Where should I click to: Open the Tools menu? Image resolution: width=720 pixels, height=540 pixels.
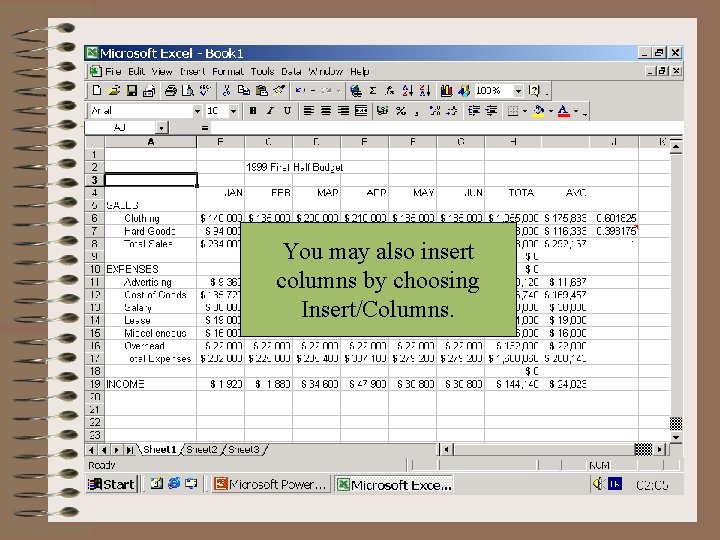pos(262,72)
